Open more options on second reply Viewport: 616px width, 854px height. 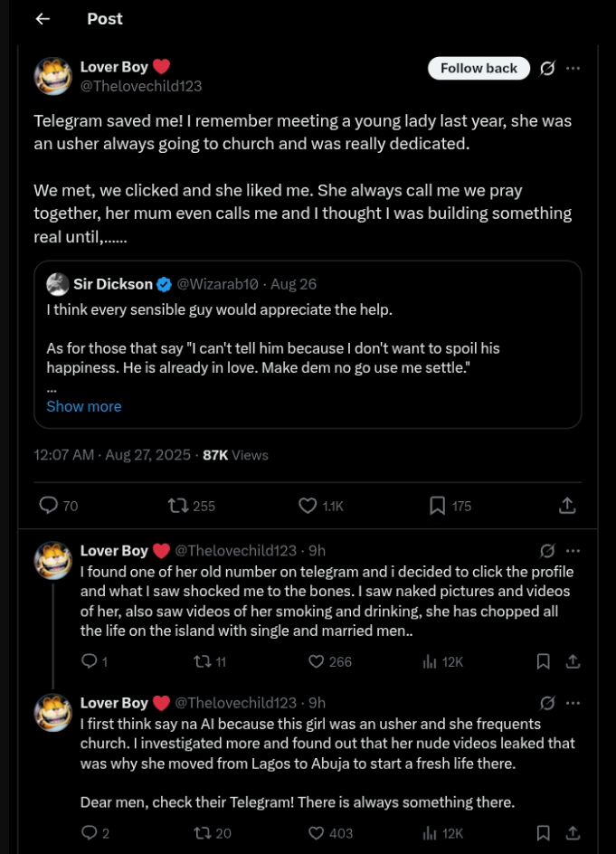[573, 703]
